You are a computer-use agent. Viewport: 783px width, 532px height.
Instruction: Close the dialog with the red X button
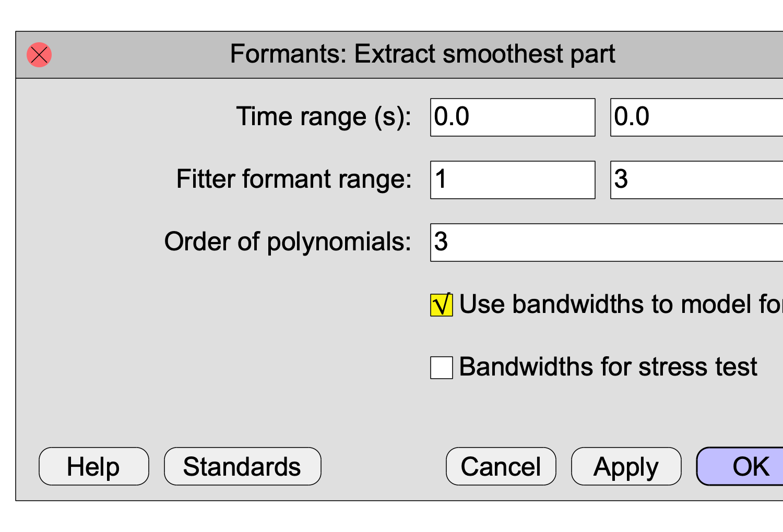pos(39,55)
